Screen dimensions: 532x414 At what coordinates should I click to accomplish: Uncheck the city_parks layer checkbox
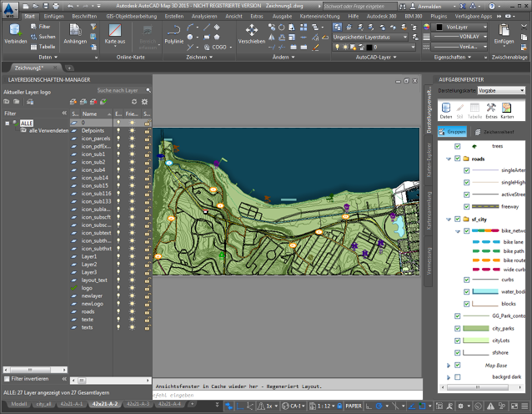[x=458, y=328]
